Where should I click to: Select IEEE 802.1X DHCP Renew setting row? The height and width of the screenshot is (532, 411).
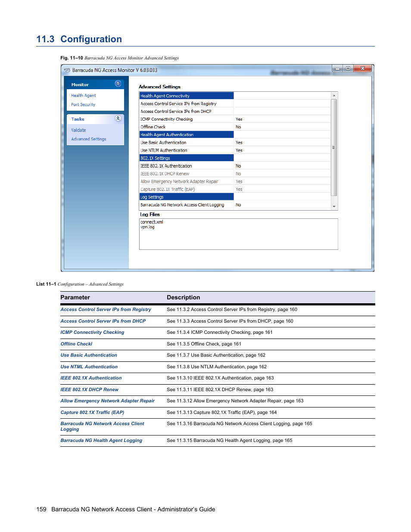(x=235, y=174)
